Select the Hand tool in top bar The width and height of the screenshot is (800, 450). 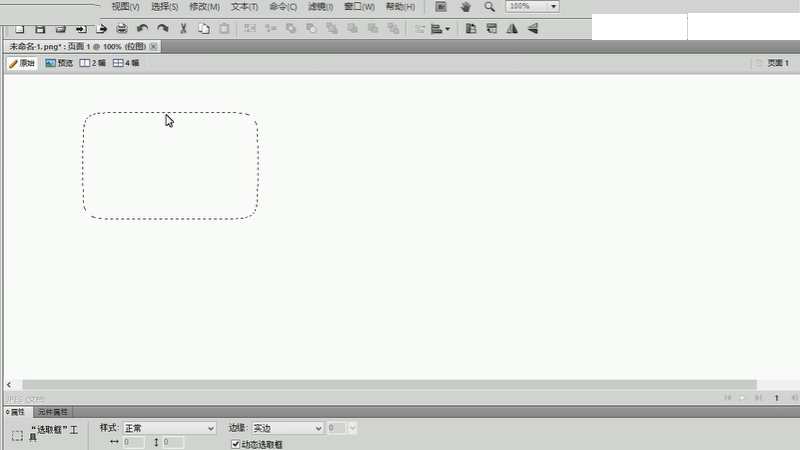(x=465, y=7)
